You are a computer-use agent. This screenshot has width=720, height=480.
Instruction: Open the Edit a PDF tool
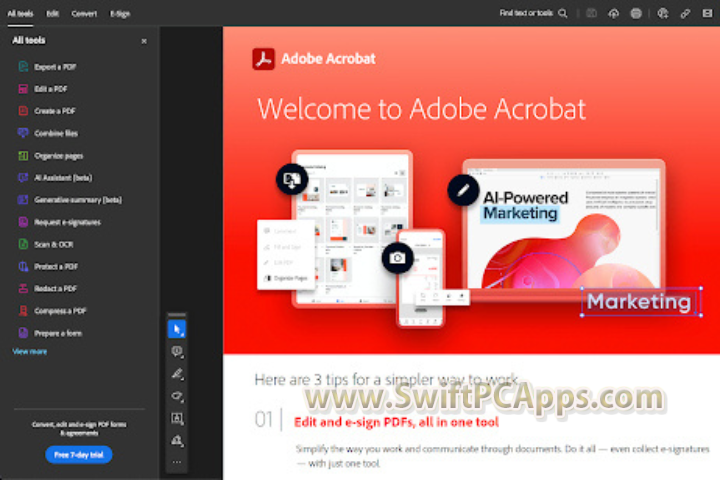click(x=42, y=89)
